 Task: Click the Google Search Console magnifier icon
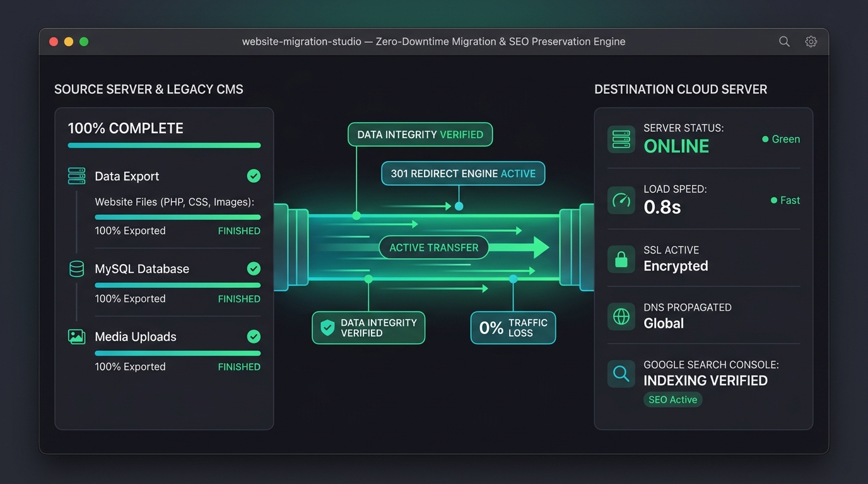click(x=621, y=374)
